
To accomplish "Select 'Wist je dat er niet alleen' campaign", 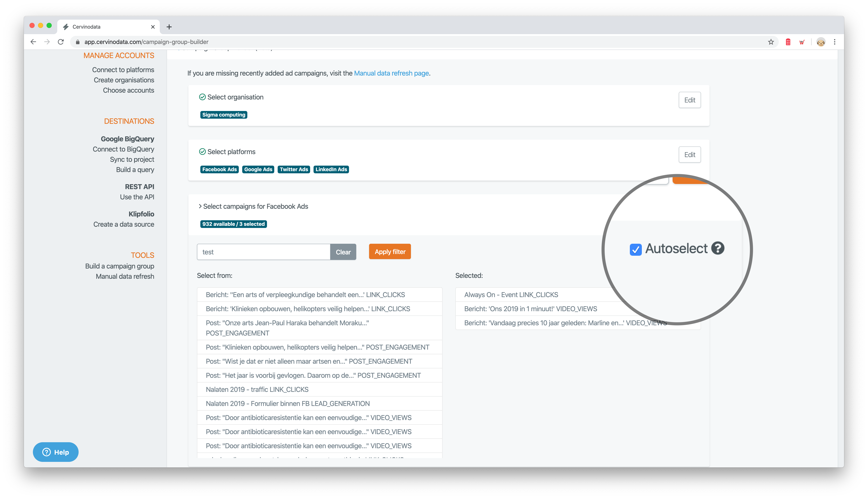I will tap(319, 361).
